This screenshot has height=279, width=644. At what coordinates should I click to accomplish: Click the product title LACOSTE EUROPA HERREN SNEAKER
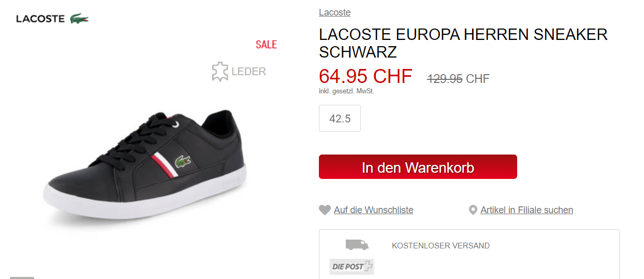point(463,35)
